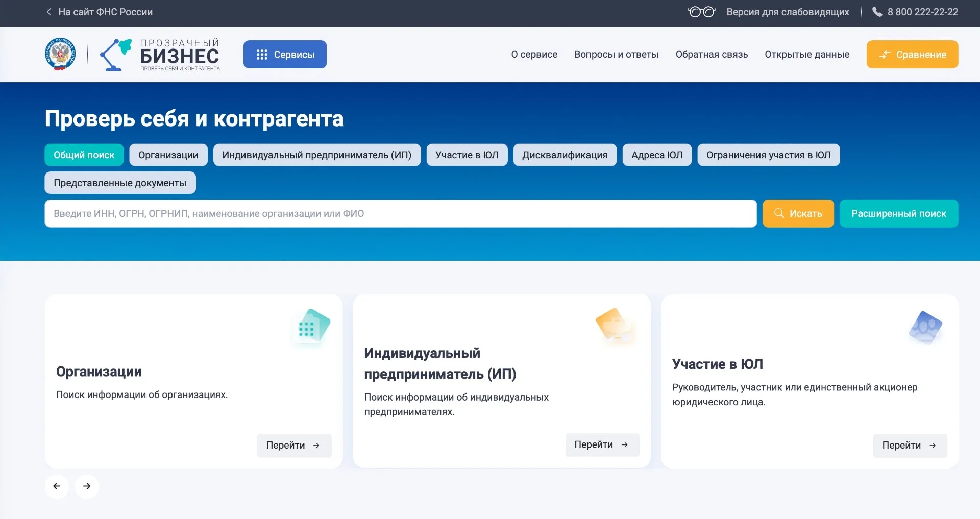Open Вопросы и ответы menu item
This screenshot has height=519, width=980.
(616, 55)
